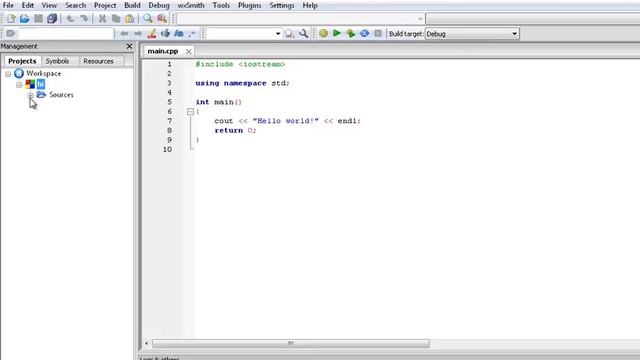The width and height of the screenshot is (640, 360).
Task: Build the project with gear icon
Action: [323, 33]
